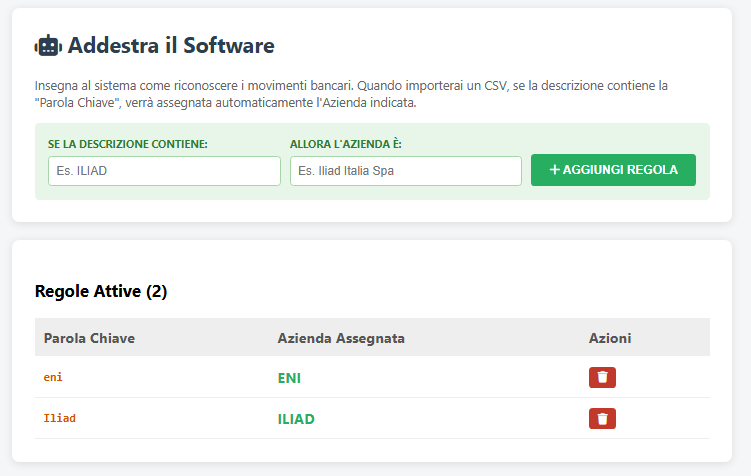
Task: Click the robot icon beside the title
Action: click(x=48, y=45)
